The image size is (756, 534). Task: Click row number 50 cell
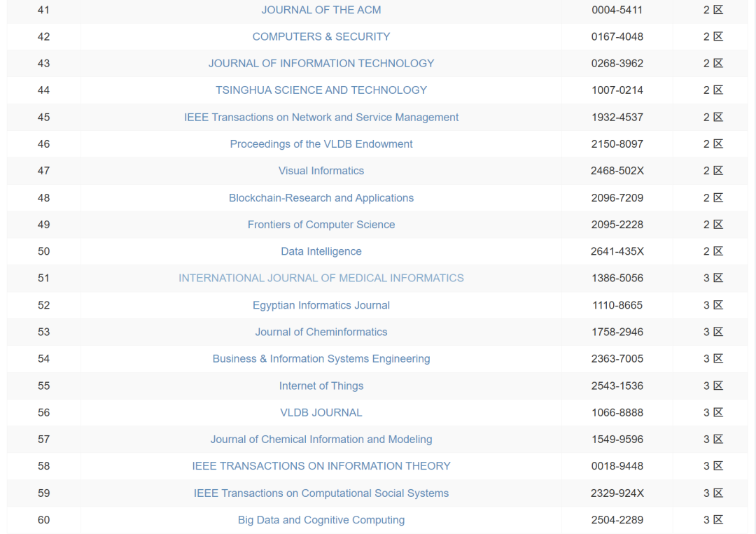tap(44, 251)
